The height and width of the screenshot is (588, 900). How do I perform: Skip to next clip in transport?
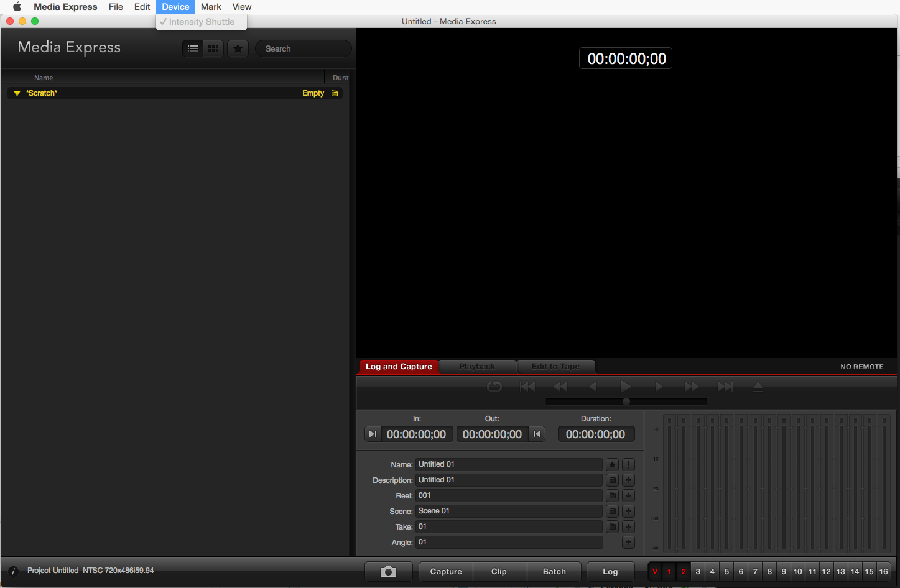pyautogui.click(x=725, y=387)
